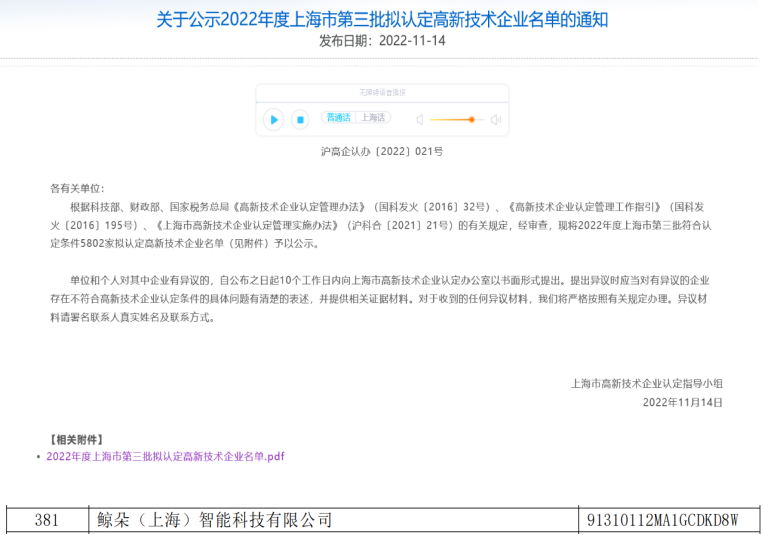Click the loud-volume speaker icon
Image resolution: width=764 pixels, height=535 pixels.
tap(496, 119)
